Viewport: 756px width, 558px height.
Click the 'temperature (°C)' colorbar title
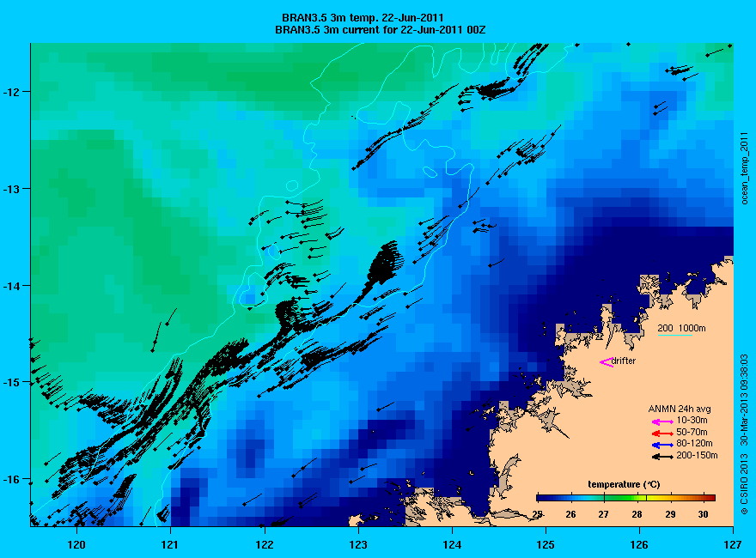point(624,484)
